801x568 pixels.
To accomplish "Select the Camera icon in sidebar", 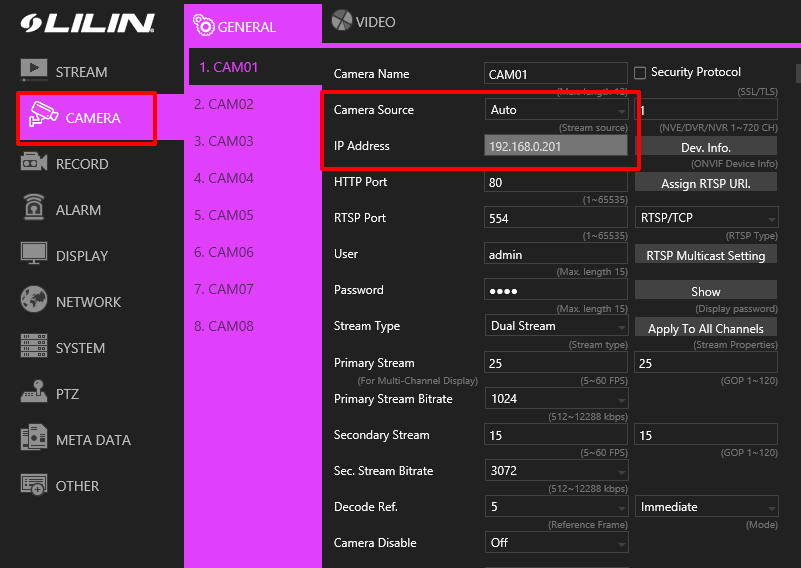I will pos(43,116).
